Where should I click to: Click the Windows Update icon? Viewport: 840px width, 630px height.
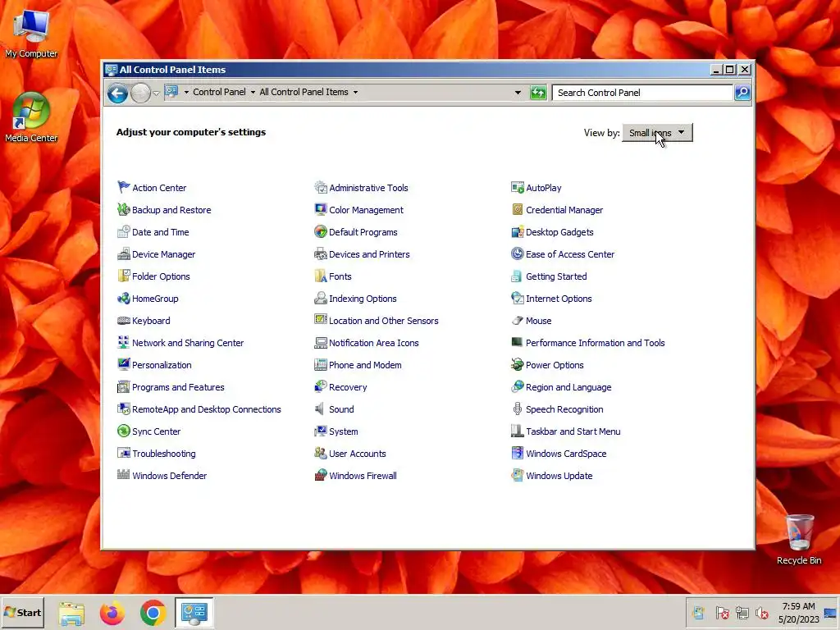coord(518,475)
